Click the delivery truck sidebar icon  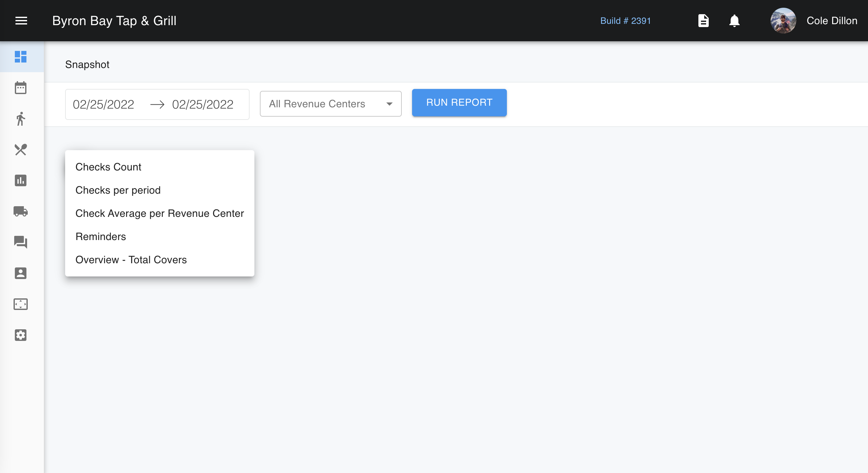[21, 211]
